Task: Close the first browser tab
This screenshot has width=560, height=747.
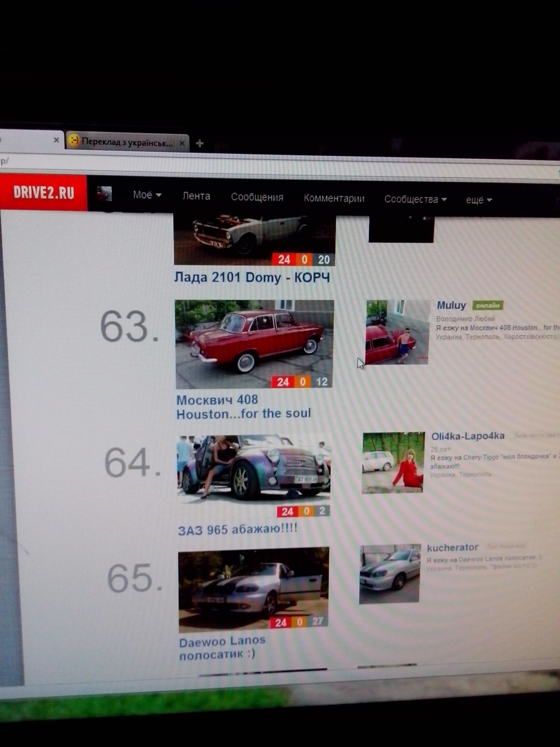Action: point(56,140)
